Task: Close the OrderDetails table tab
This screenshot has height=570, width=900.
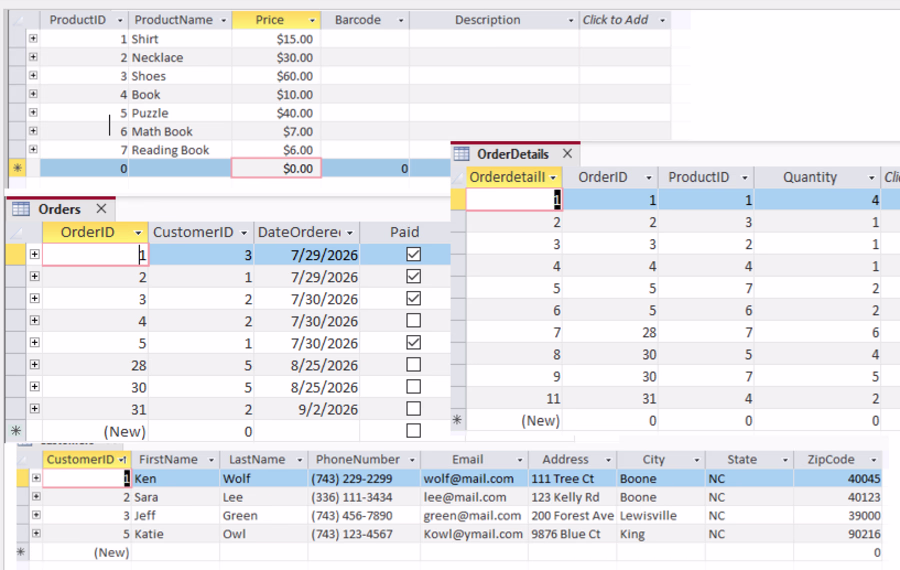Action: point(567,153)
